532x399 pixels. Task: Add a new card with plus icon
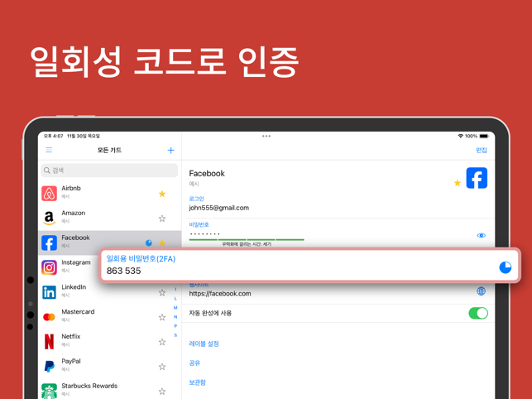(x=170, y=151)
